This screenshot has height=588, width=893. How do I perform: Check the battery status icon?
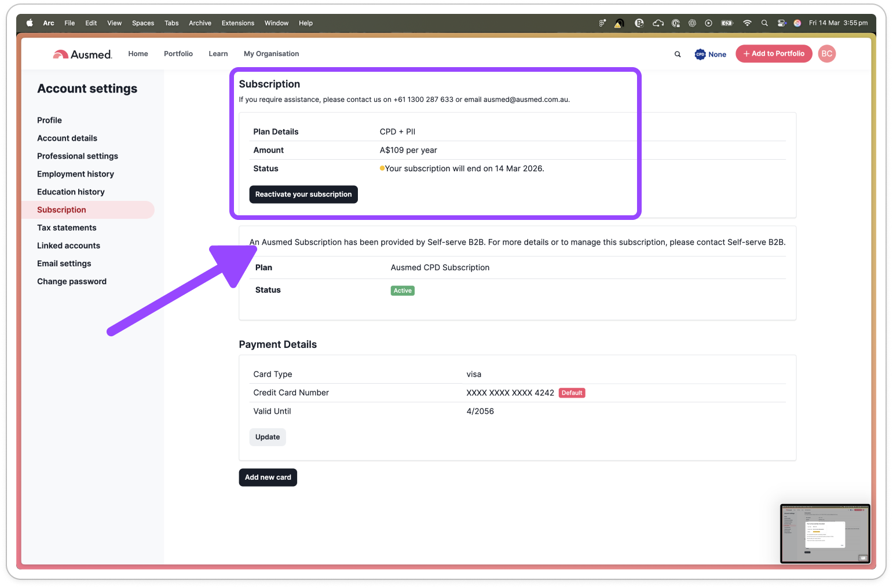pyautogui.click(x=727, y=23)
